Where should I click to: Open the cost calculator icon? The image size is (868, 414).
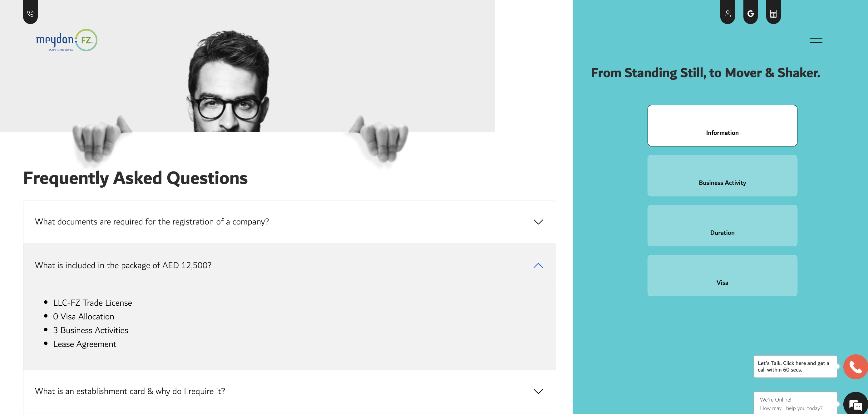(x=773, y=12)
